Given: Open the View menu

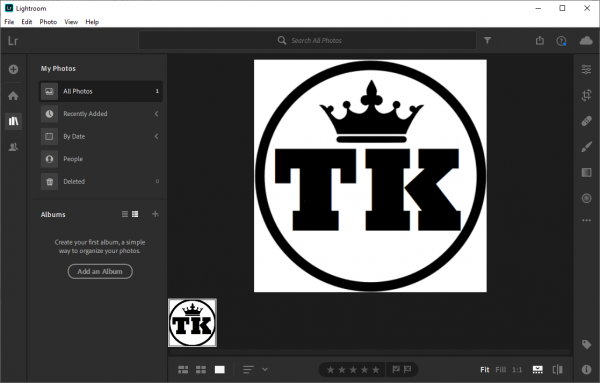Looking at the screenshot, I should click(x=71, y=22).
